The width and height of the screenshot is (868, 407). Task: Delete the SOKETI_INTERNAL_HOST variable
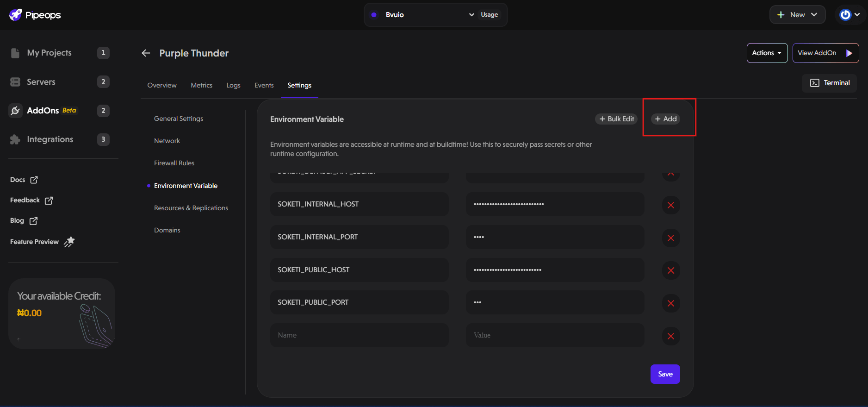[671, 205]
